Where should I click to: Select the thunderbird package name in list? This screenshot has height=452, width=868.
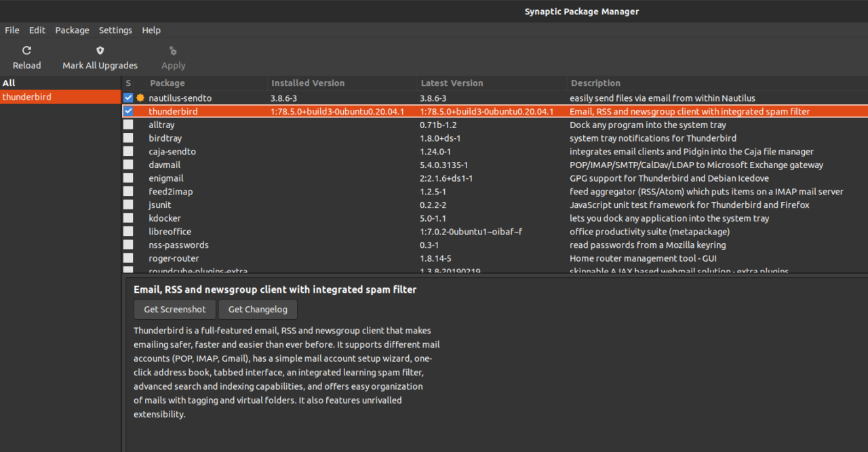coord(173,112)
